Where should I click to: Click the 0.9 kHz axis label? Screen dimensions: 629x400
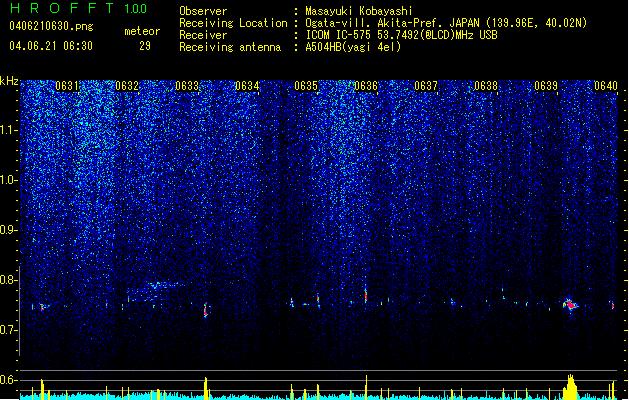pyautogui.click(x=9, y=230)
